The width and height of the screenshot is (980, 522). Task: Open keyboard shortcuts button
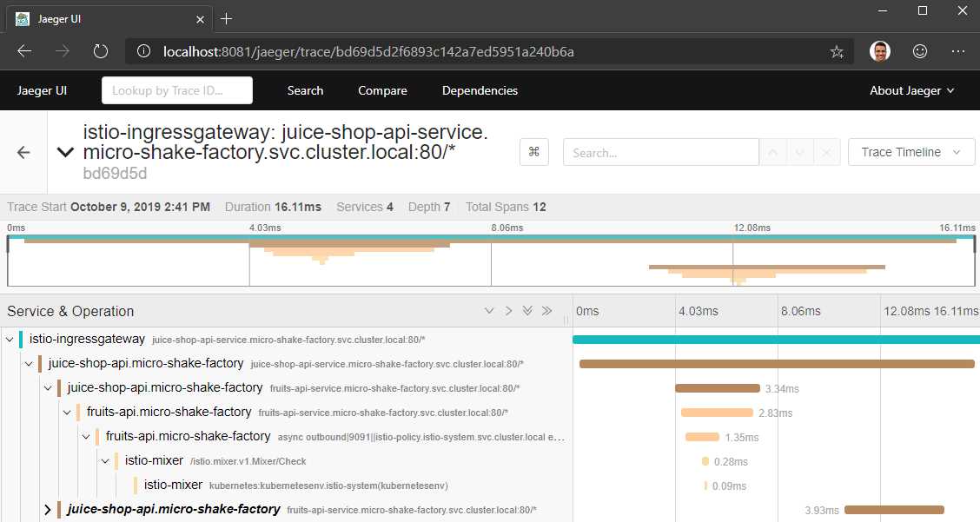[533, 152]
